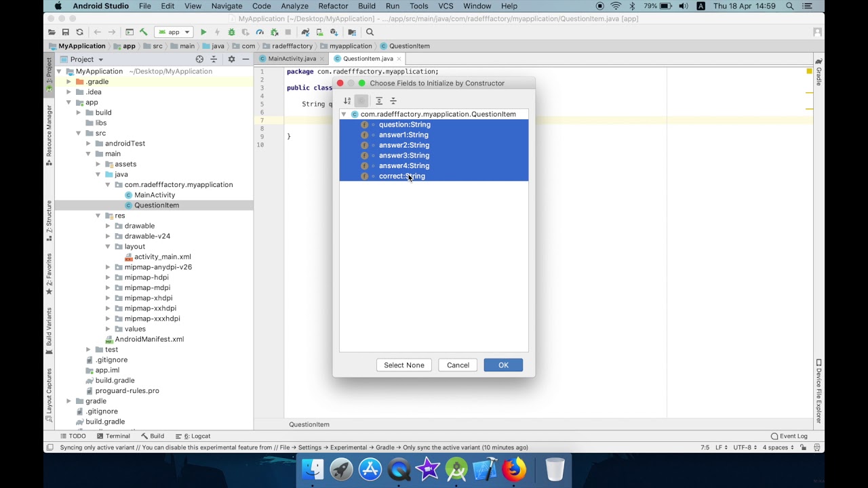
Task: Click the Make Project hammer icon
Action: coord(144,32)
